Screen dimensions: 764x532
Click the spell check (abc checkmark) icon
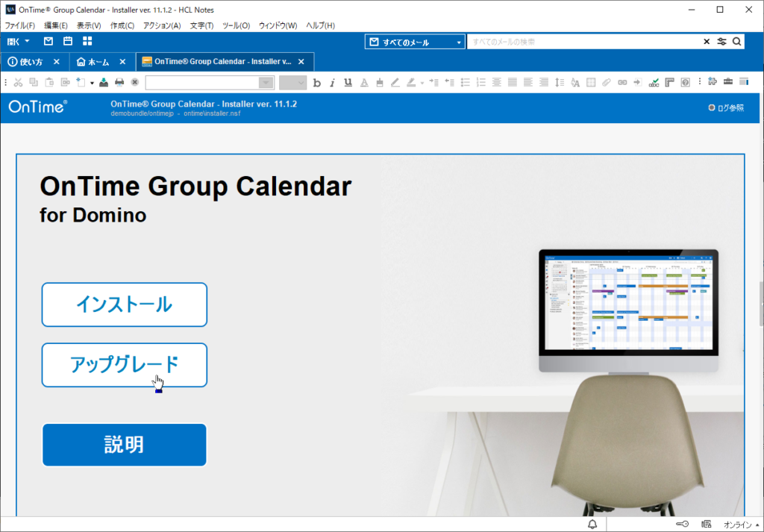pos(654,82)
